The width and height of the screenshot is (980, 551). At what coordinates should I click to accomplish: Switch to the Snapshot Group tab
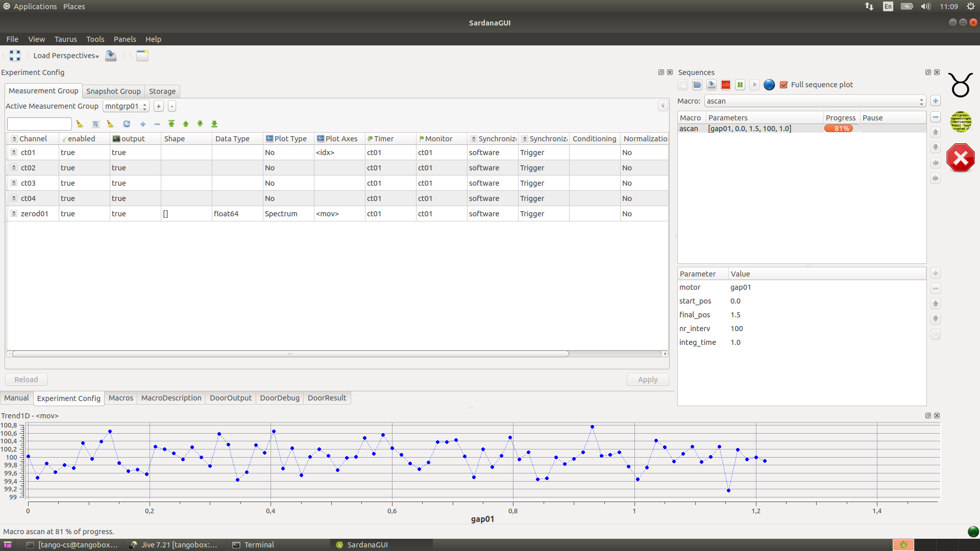(x=113, y=91)
